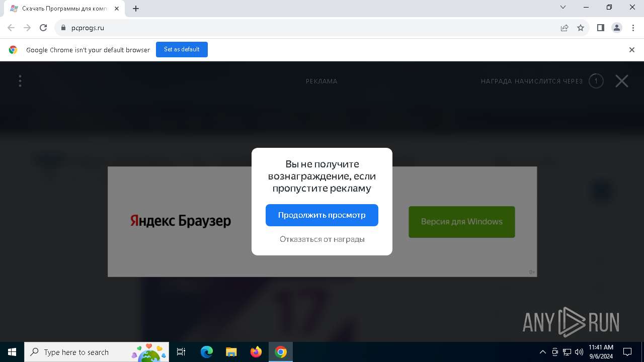Screen dimensions: 644x362
Task: Open the three-dot ad options menu
Action: click(x=20, y=81)
